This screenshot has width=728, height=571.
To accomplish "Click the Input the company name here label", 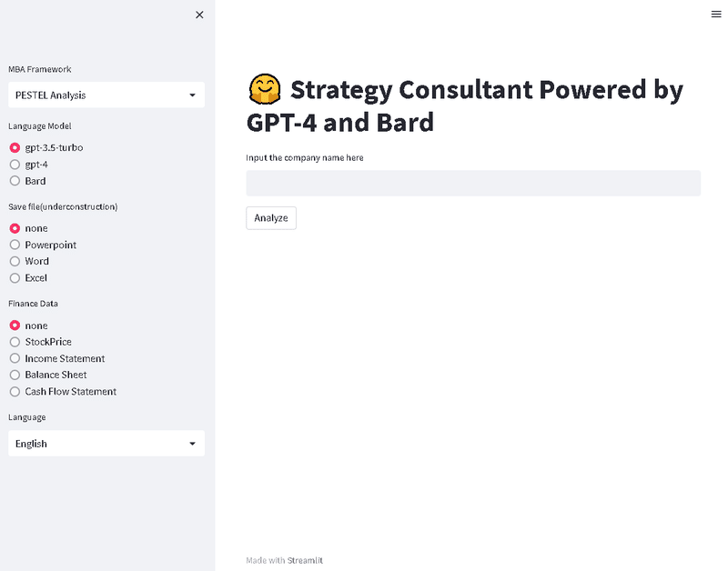I will 305,157.
